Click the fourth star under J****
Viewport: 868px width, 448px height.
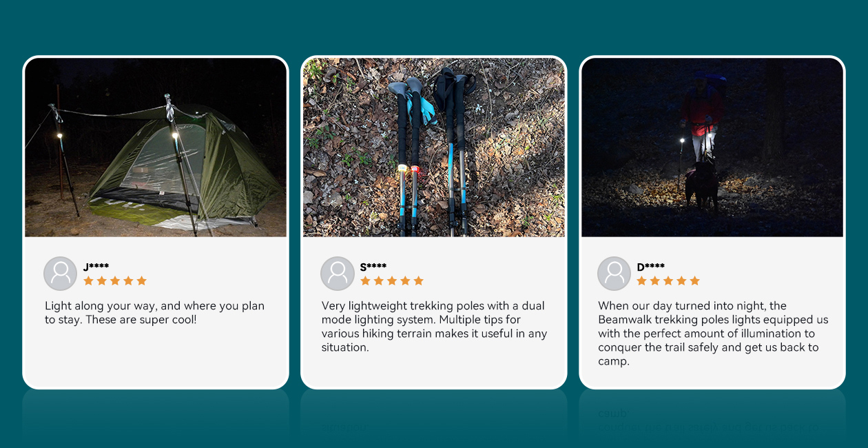click(128, 281)
